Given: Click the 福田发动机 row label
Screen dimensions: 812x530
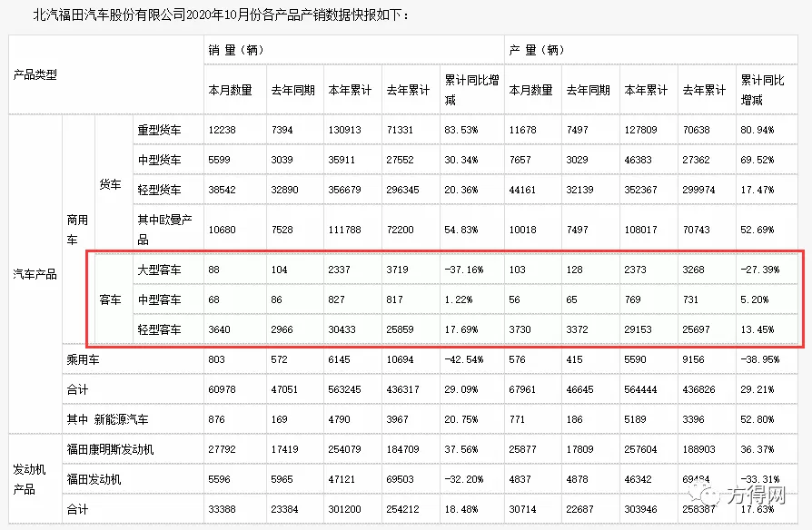Looking at the screenshot, I should pos(94,479).
